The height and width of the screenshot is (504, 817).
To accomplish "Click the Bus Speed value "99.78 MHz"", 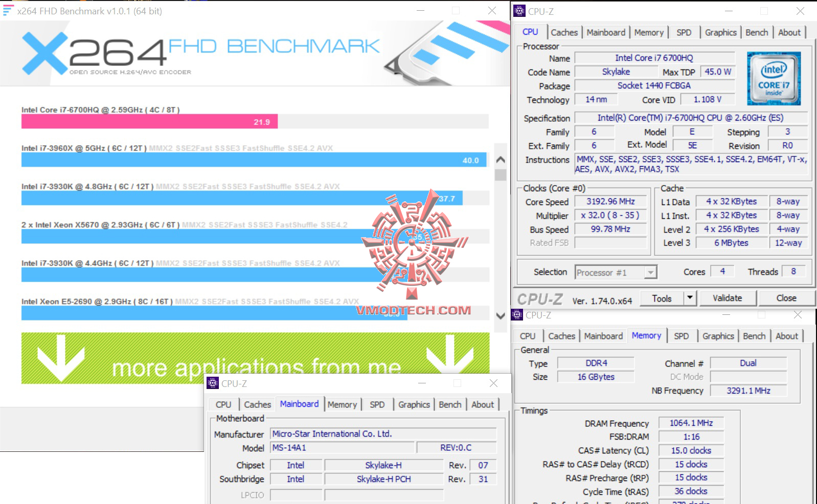I will 610,230.
